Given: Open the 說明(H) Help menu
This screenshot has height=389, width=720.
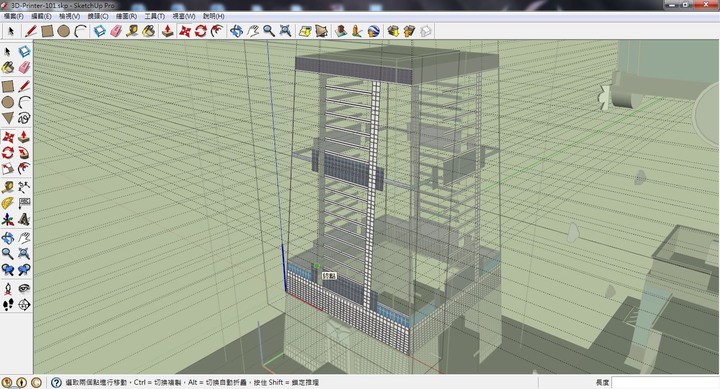Looking at the screenshot, I should pos(214,16).
